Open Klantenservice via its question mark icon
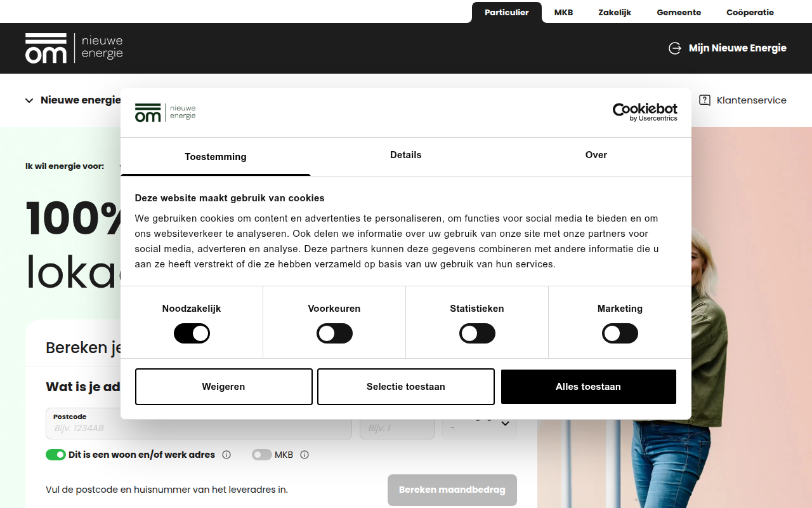This screenshot has width=812, height=508. (x=705, y=100)
